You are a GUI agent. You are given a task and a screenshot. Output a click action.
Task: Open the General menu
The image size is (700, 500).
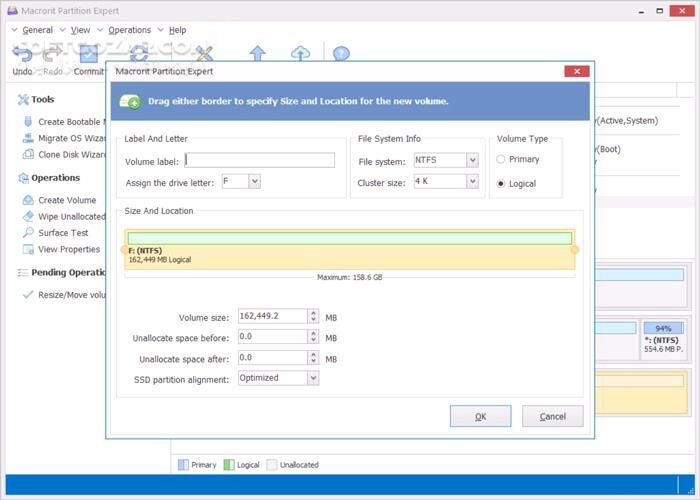(38, 30)
